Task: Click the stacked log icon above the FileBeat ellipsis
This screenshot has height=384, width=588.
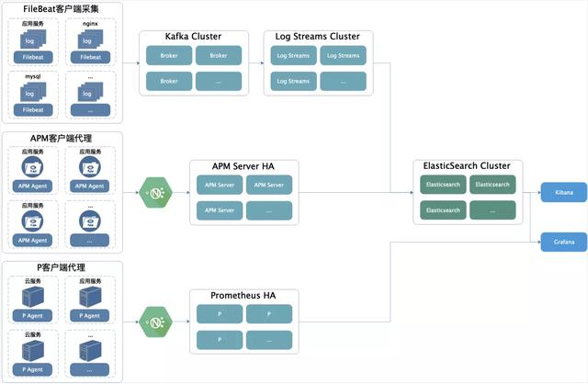Action: pyautogui.click(x=89, y=92)
